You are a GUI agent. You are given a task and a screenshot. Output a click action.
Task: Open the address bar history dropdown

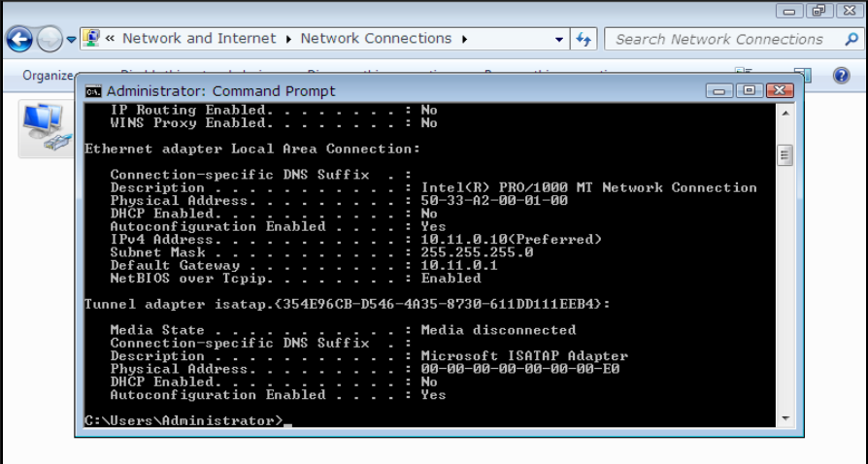tap(559, 40)
